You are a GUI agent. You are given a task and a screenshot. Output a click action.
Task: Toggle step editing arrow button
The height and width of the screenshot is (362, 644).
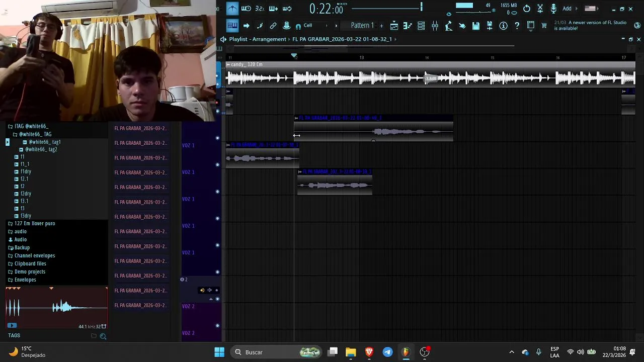click(246, 26)
